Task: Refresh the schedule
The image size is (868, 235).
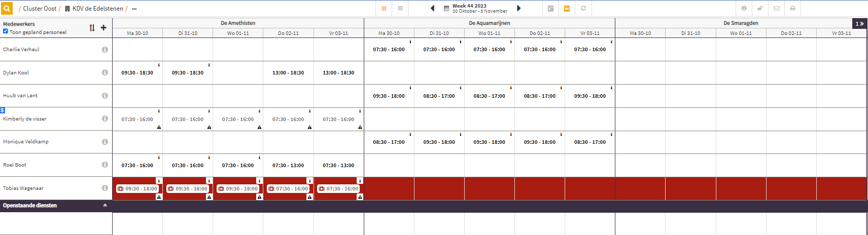Action: [x=583, y=9]
